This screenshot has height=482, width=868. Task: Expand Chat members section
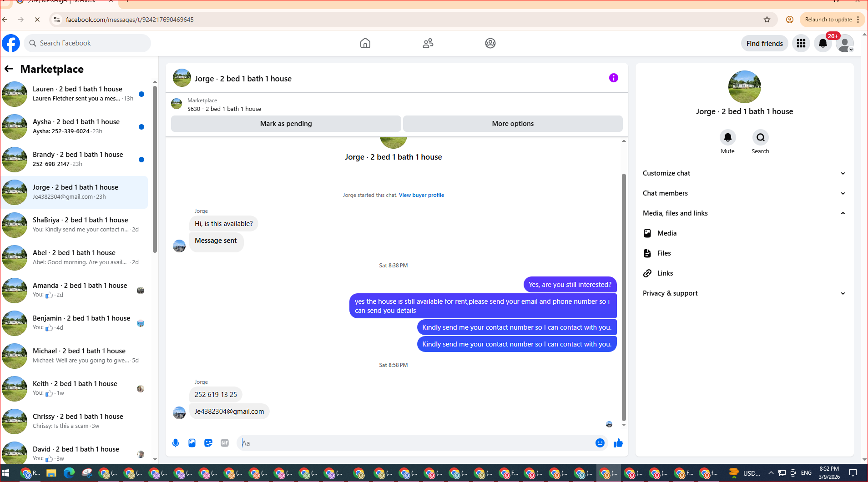point(744,193)
